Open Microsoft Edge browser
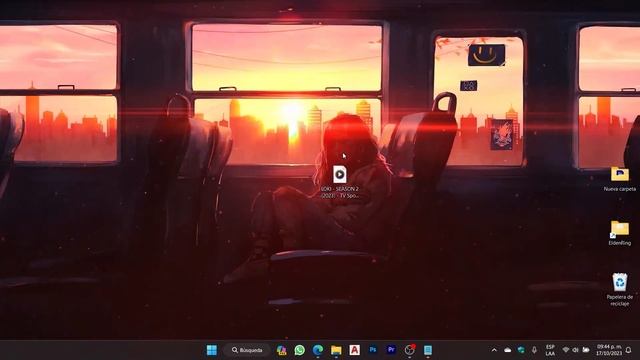This screenshot has height=360, width=640. [x=318, y=350]
